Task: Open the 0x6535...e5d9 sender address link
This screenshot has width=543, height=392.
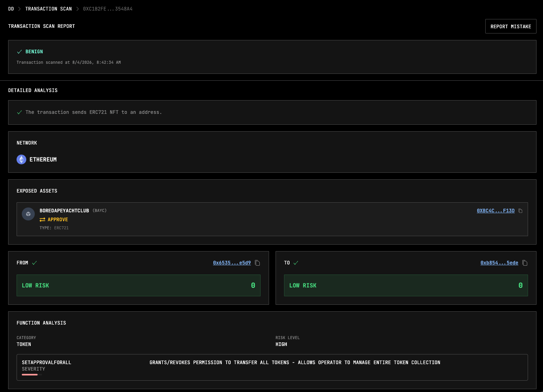Action: click(x=232, y=263)
